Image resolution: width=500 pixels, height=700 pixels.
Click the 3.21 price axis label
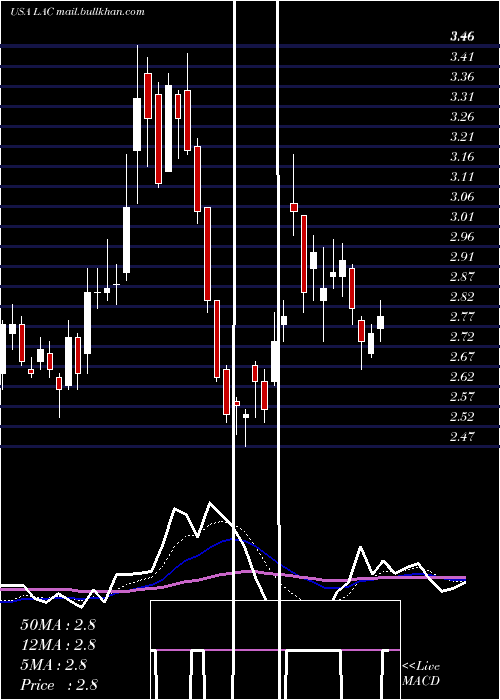462,137
